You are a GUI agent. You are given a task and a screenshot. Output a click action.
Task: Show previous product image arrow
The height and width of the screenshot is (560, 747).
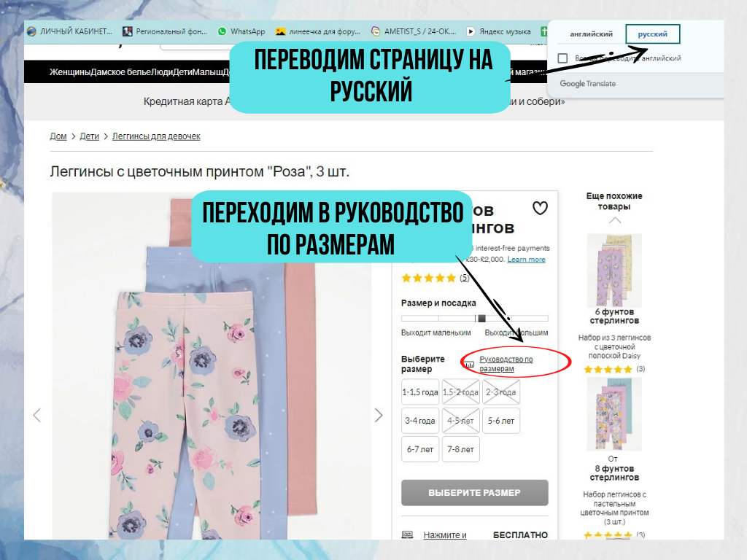point(36,415)
